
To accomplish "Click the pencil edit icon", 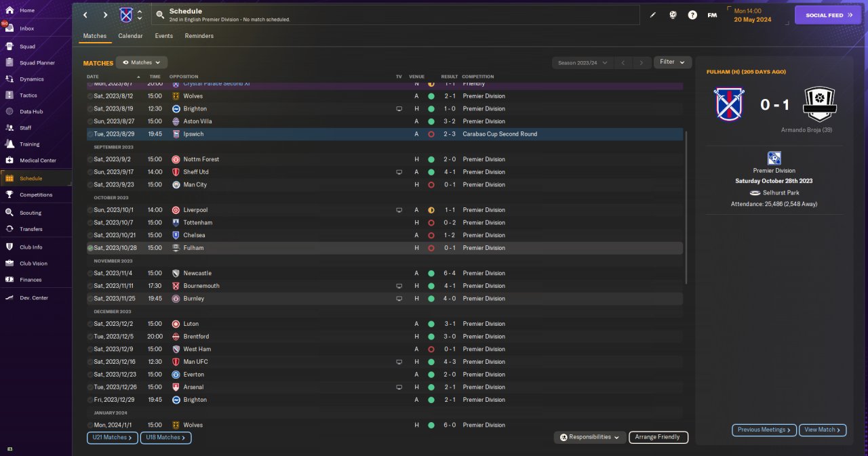I will [x=653, y=15].
